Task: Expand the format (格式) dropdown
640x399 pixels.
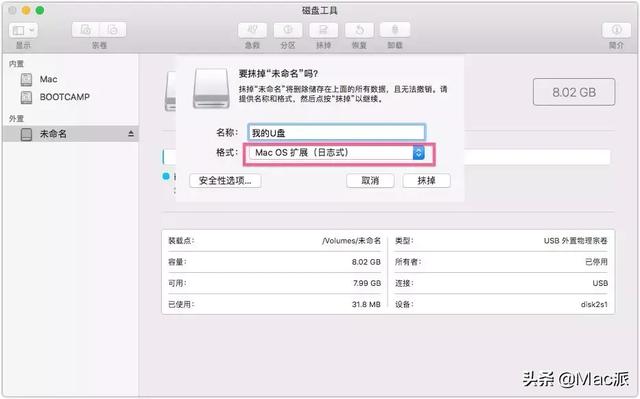Action: 337,153
